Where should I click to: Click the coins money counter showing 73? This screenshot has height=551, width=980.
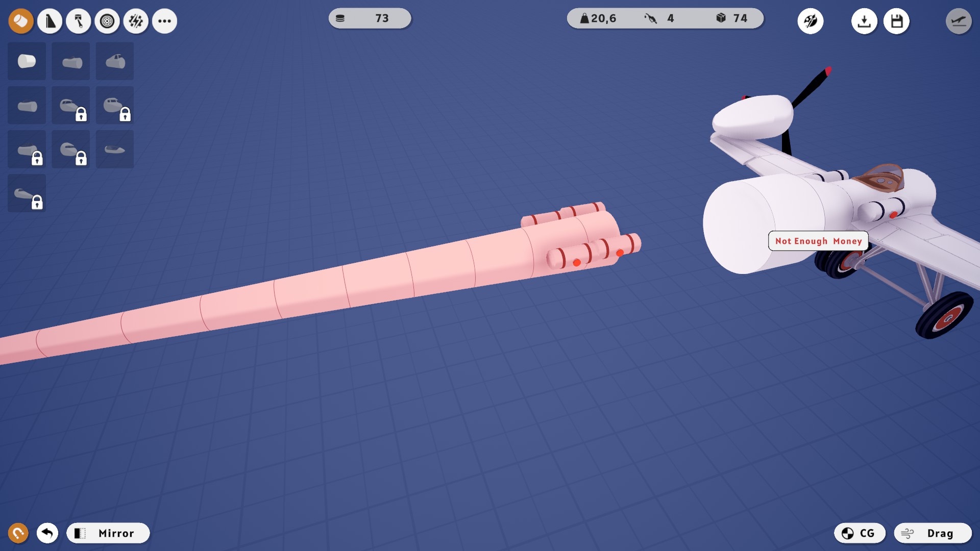point(370,18)
